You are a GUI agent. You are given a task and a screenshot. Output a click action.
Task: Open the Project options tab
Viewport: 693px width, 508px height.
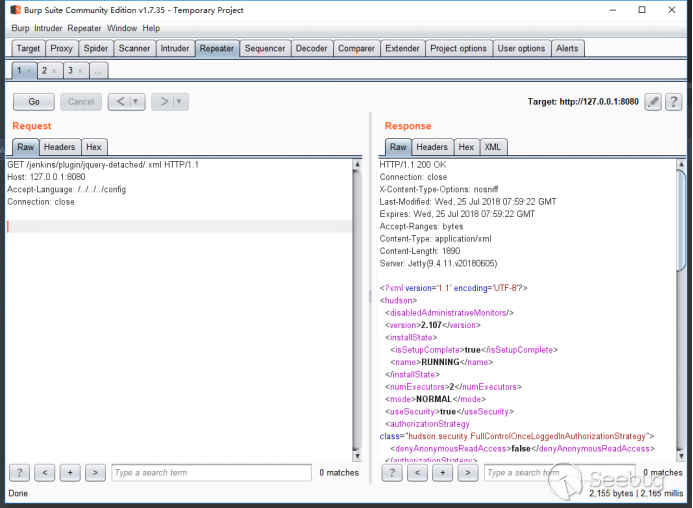[x=458, y=49]
